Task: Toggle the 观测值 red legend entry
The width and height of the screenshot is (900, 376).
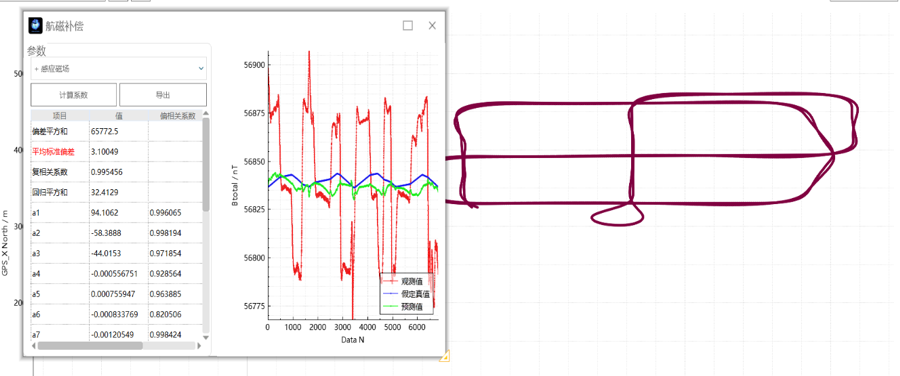Action: 406,281
